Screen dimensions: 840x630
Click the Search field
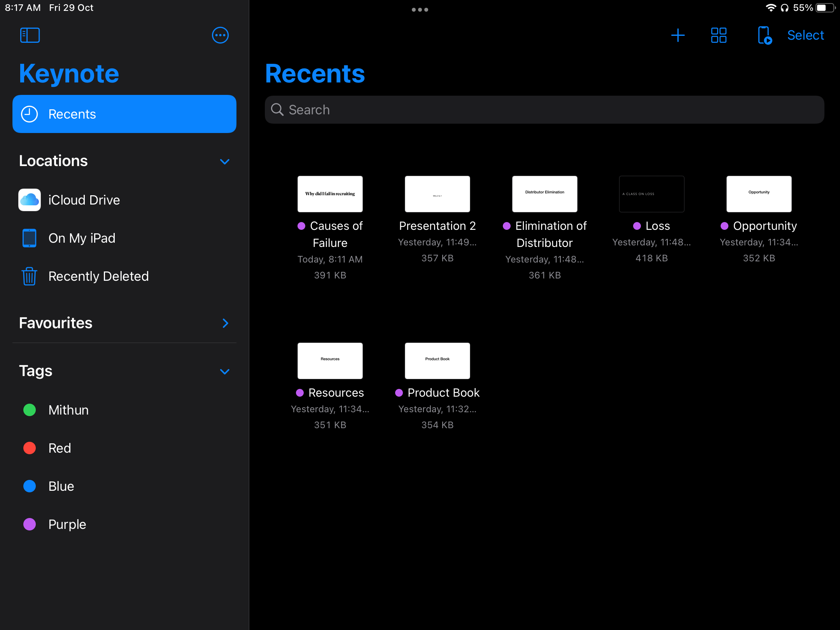point(544,110)
